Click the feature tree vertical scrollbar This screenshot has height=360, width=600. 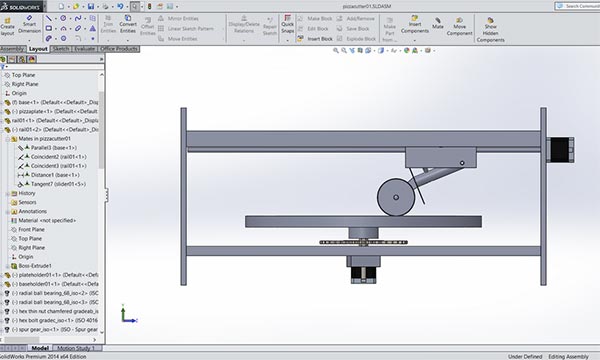pyautogui.click(x=101, y=130)
